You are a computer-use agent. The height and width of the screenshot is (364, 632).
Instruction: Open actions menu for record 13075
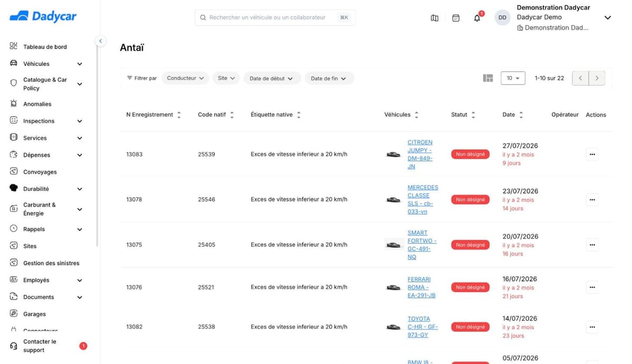(592, 245)
